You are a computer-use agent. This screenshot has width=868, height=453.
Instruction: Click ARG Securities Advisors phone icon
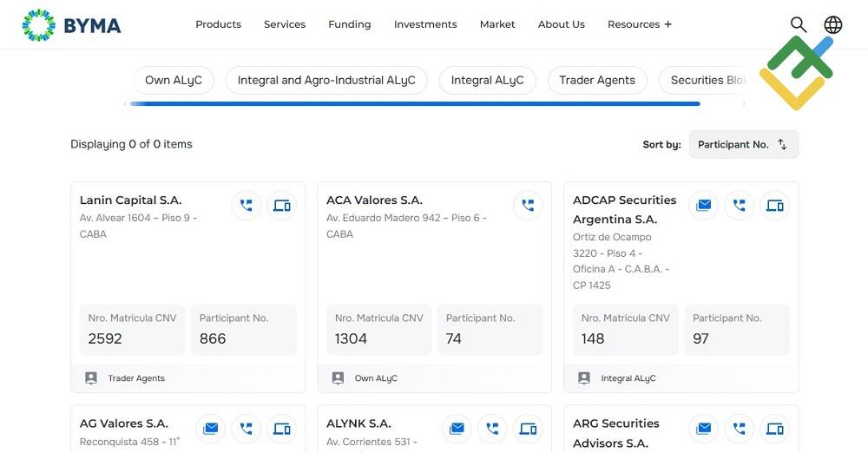pyautogui.click(x=739, y=429)
